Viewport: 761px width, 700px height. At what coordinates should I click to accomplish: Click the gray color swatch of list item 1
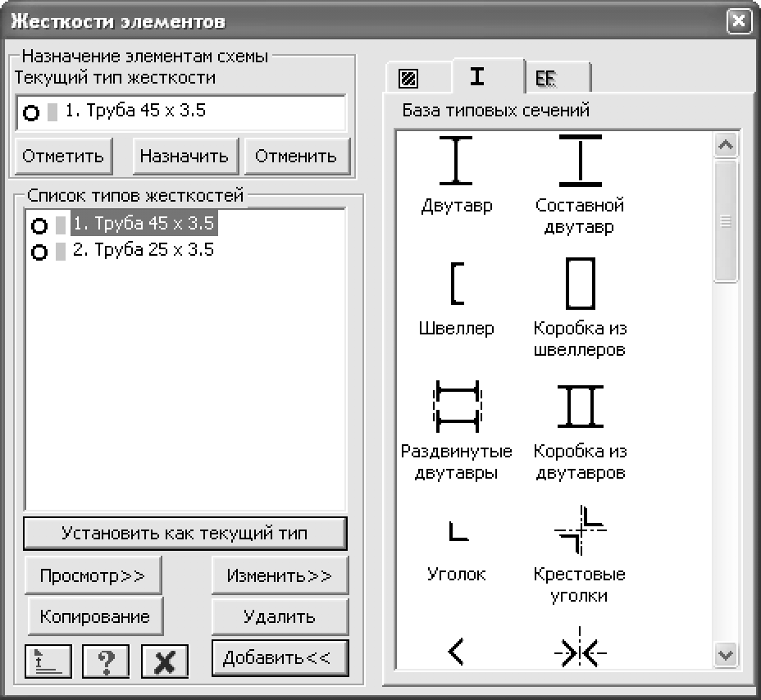[61, 225]
